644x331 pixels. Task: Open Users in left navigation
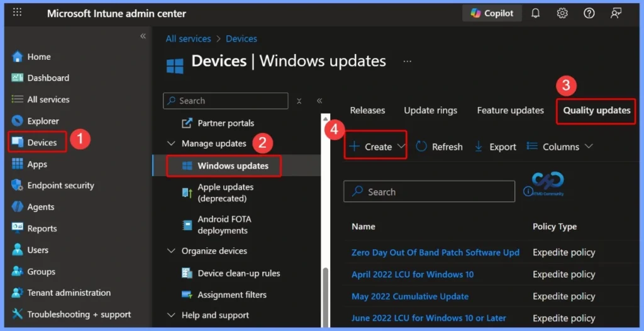pos(30,250)
